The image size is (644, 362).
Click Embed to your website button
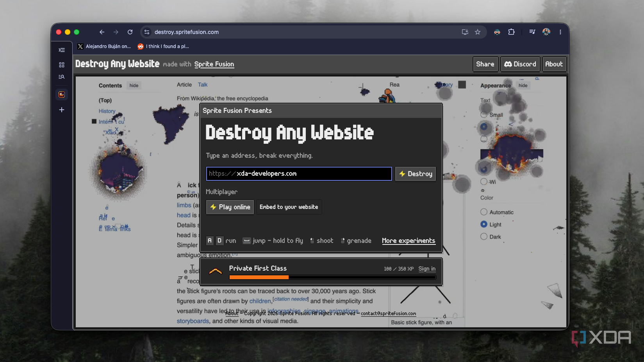[289, 207]
